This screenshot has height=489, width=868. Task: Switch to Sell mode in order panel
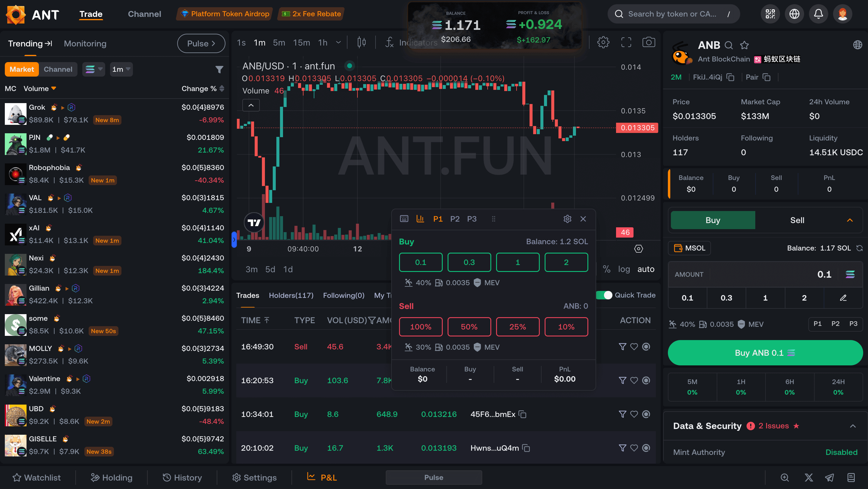(x=797, y=220)
